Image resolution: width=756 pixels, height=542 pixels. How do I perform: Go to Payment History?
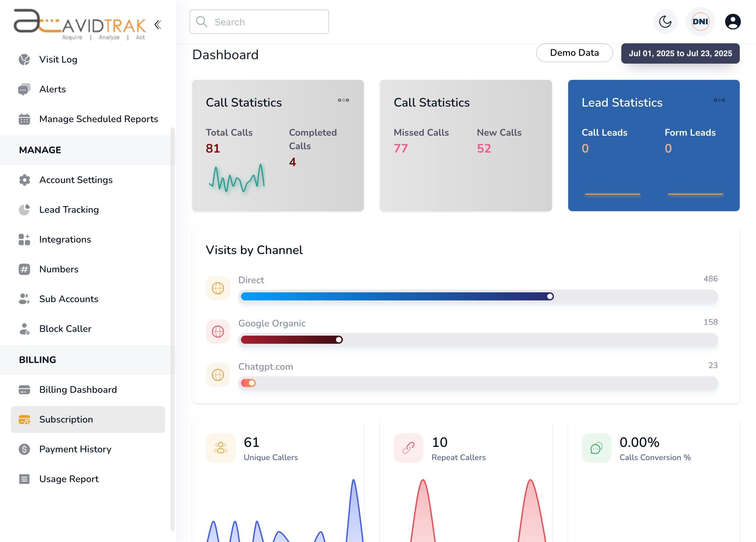coord(75,449)
